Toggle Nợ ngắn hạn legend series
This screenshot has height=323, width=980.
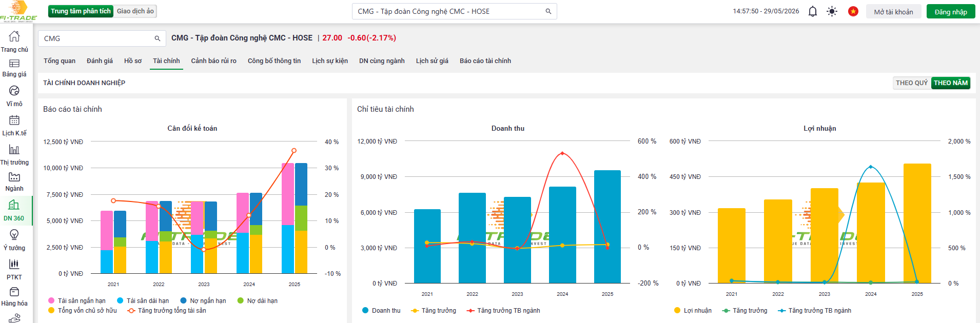[x=203, y=301]
